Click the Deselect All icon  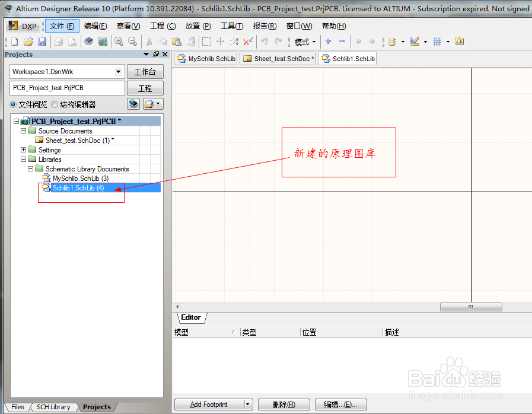[234, 42]
